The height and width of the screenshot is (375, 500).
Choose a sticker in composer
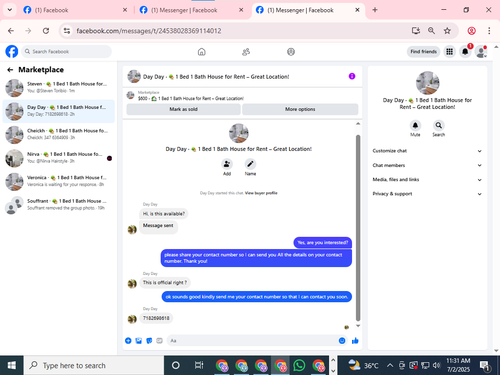click(x=149, y=341)
